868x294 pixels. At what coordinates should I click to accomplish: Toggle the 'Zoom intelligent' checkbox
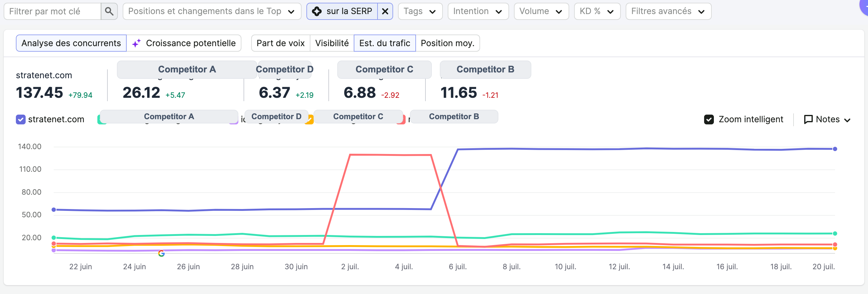709,119
